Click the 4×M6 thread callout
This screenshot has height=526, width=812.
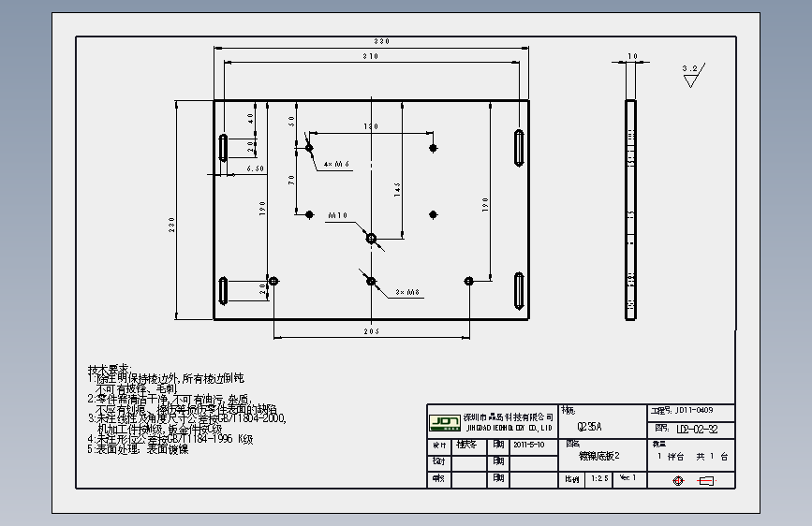coord(336,164)
